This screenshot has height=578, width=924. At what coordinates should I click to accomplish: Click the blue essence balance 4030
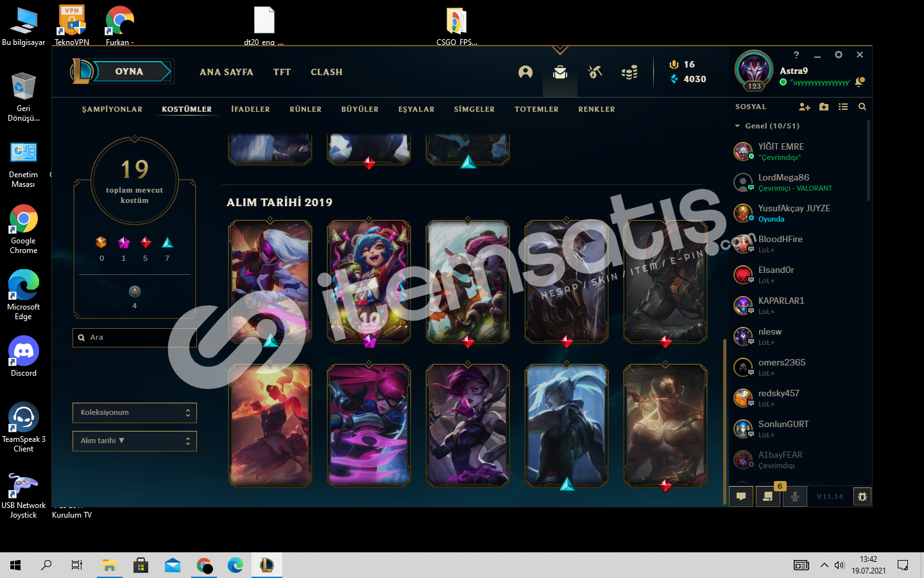click(688, 79)
